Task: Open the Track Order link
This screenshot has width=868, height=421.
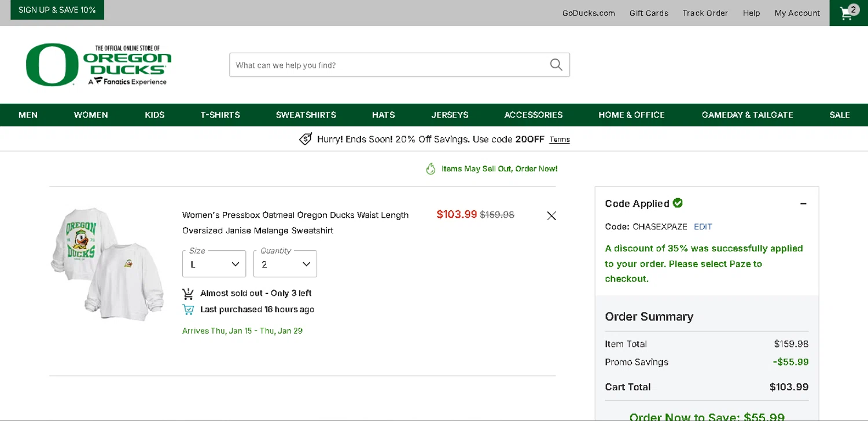Action: click(x=705, y=13)
